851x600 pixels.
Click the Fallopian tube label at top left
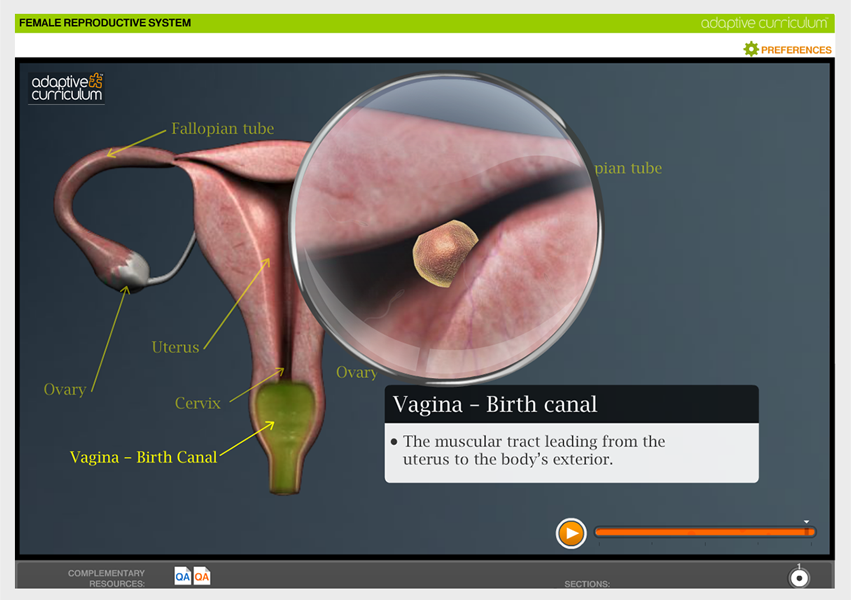[x=222, y=129]
